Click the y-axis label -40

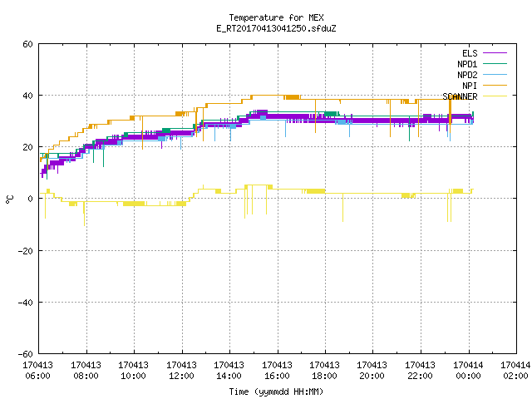[26, 303]
